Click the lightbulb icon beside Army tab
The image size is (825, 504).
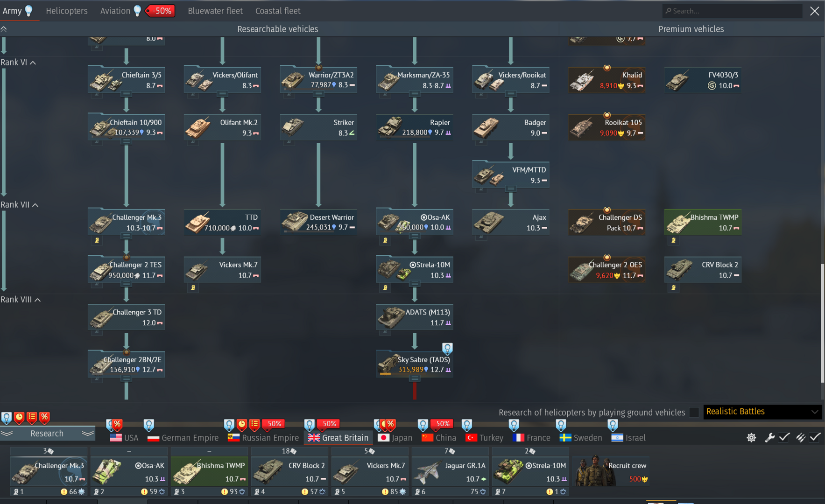tap(28, 11)
